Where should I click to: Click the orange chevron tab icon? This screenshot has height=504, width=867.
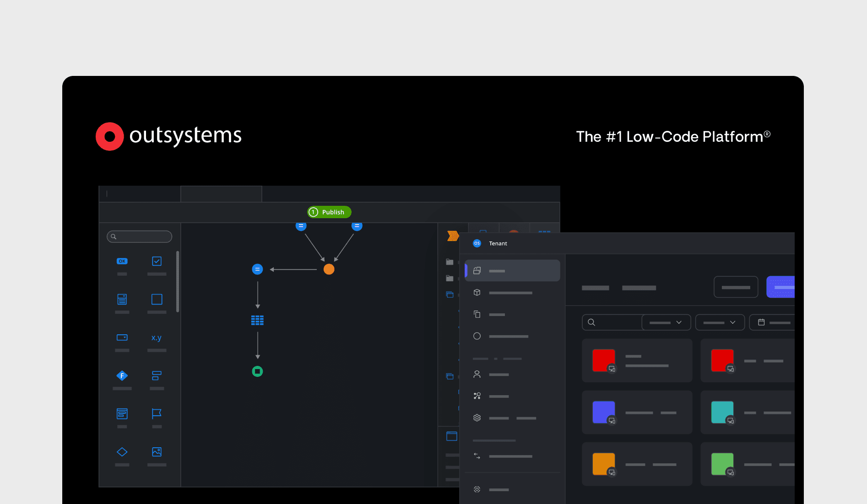point(453,236)
